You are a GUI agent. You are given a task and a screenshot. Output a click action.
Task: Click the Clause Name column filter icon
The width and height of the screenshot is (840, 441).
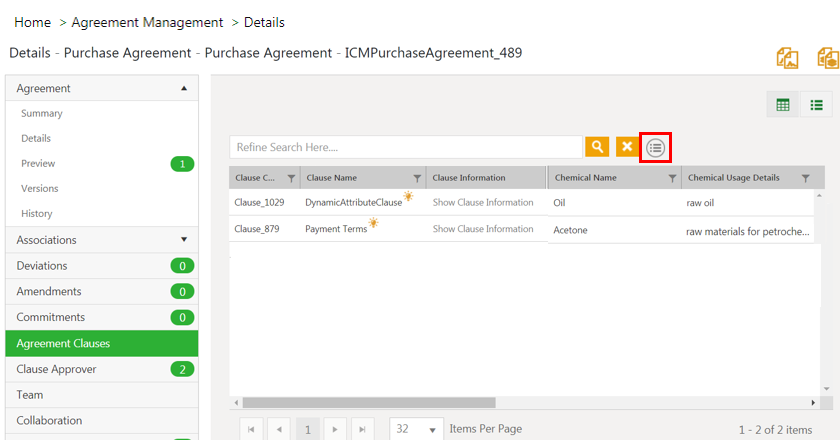417,178
